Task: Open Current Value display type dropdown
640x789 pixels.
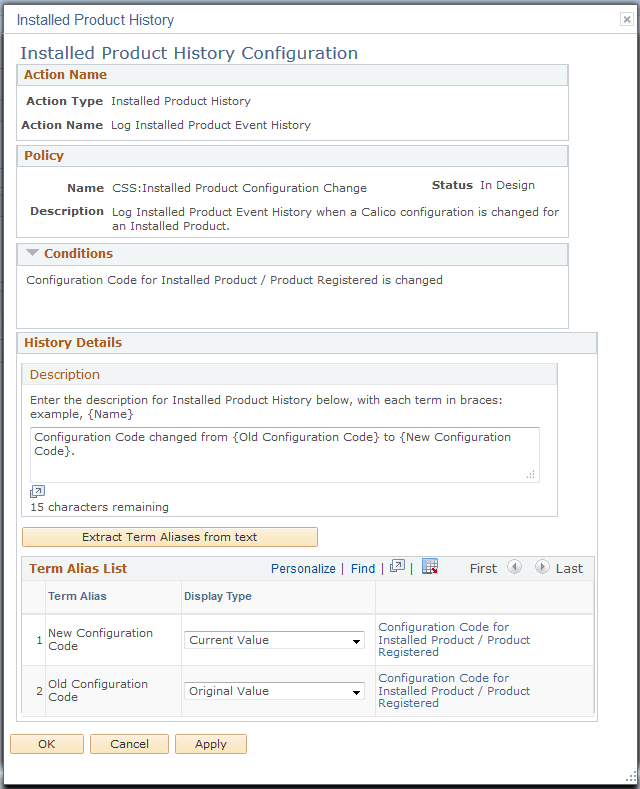Action: (274, 640)
